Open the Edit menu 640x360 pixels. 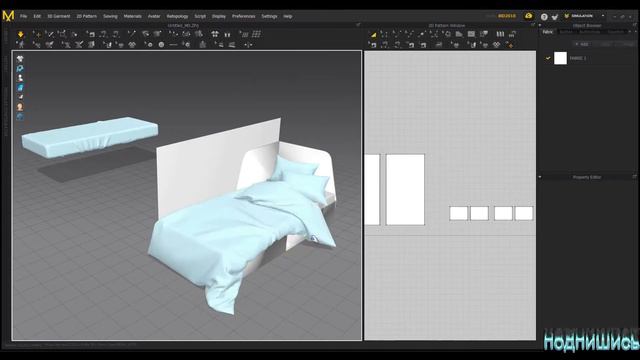click(x=37, y=16)
